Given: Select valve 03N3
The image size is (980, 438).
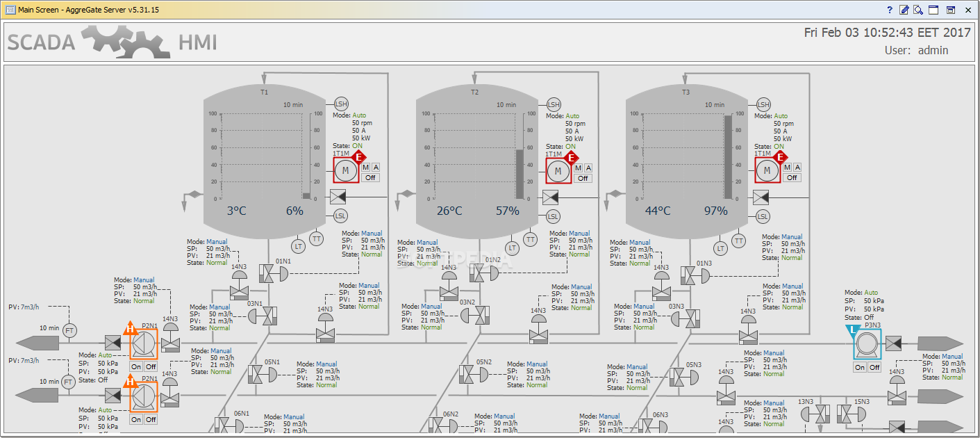Looking at the screenshot, I should (x=686, y=318).
